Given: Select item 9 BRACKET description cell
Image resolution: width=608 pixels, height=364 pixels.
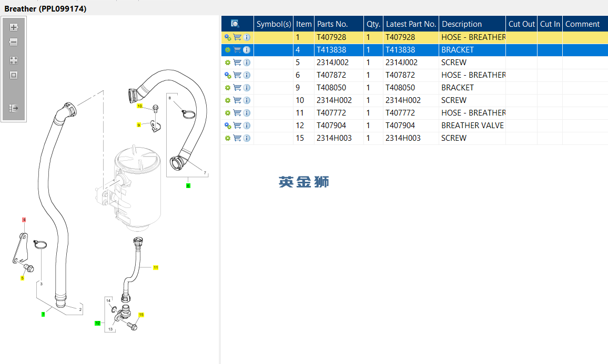Looking at the screenshot, I should click(x=472, y=88).
